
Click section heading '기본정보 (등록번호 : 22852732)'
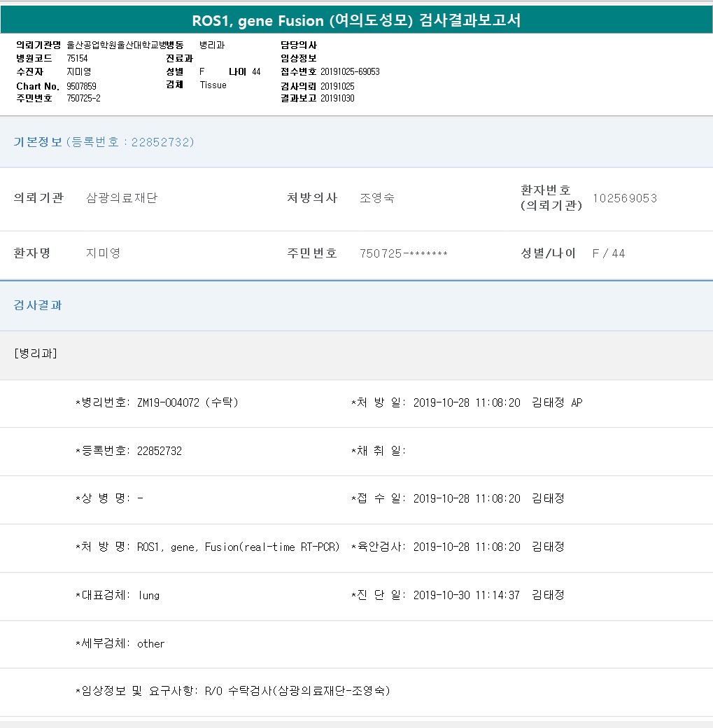(x=104, y=141)
